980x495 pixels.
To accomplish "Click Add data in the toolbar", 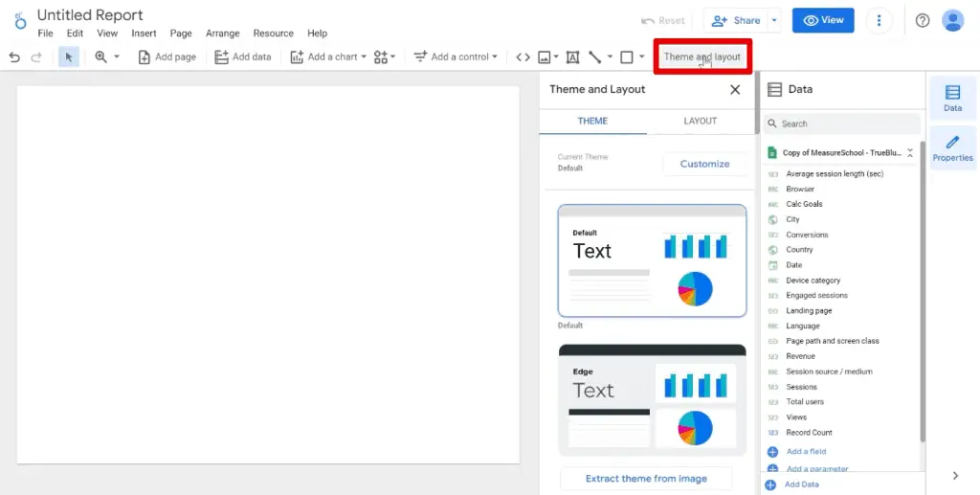I will (242, 56).
